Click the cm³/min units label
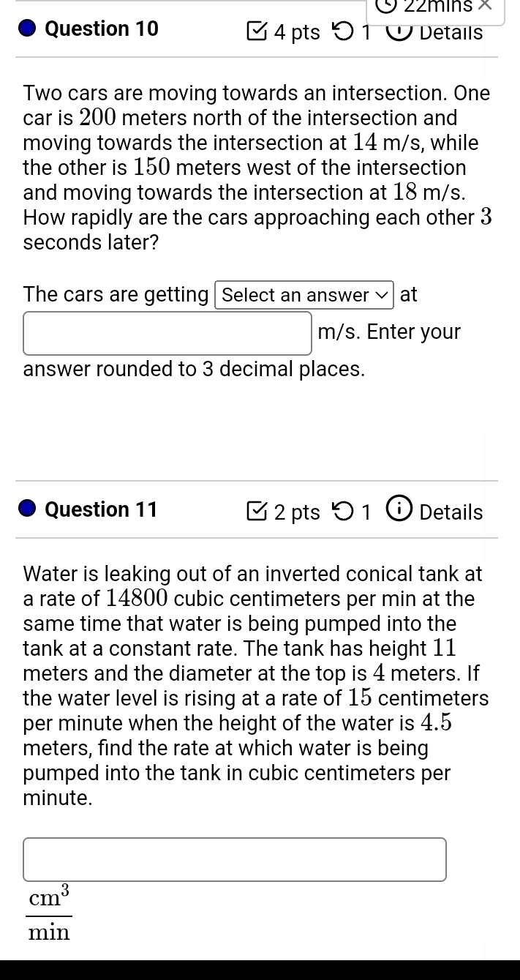Image resolution: width=520 pixels, height=980 pixels. [49, 912]
